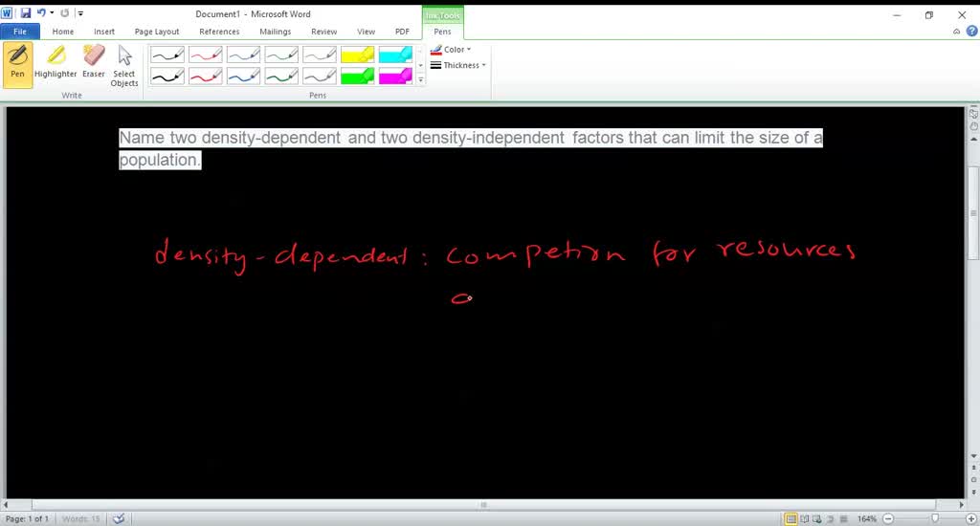This screenshot has width=980, height=526.
Task: Open the File tab
Action: coord(20,32)
